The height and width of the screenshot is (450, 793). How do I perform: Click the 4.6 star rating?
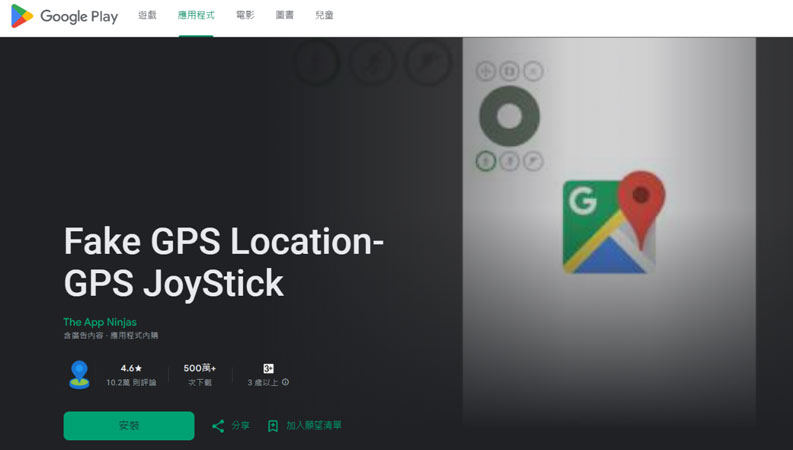131,368
